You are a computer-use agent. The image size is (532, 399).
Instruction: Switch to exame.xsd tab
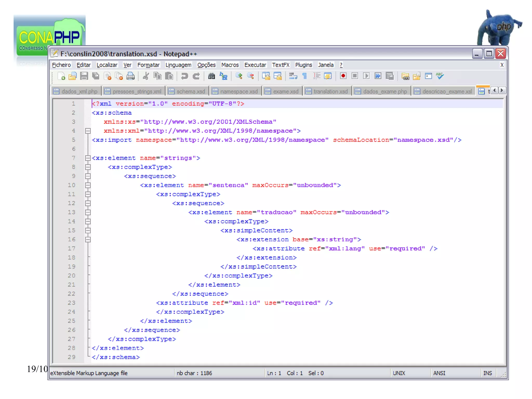coord(282,91)
